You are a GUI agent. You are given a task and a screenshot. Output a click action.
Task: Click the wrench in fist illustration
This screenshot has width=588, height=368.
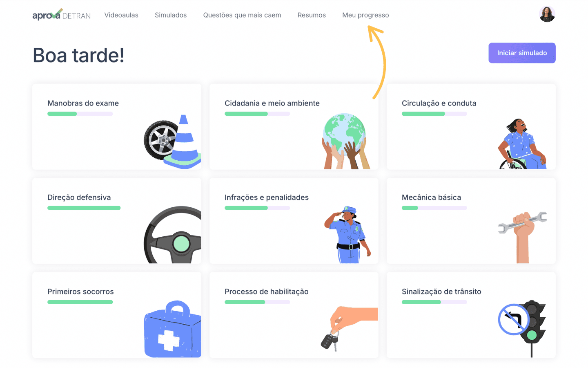(523, 237)
